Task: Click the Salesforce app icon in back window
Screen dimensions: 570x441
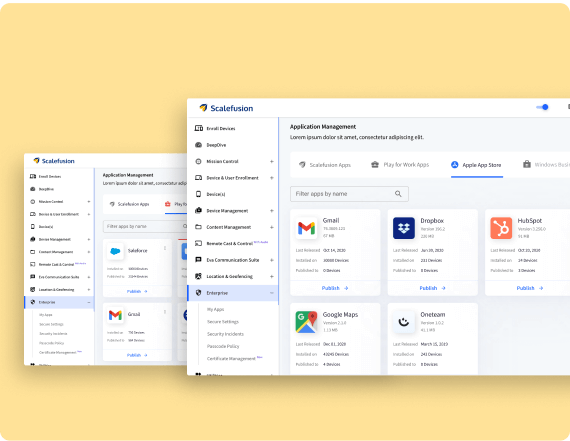Action: pyautogui.click(x=115, y=251)
